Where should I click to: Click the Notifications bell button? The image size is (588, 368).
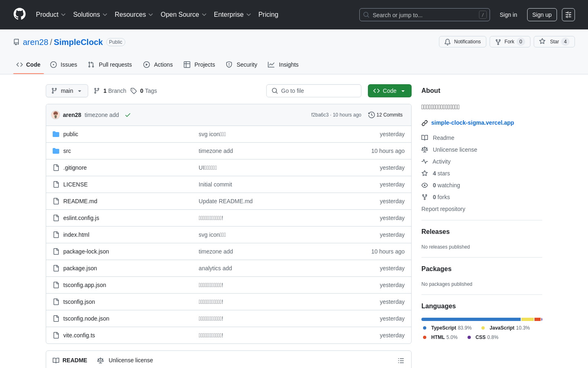coord(463,42)
